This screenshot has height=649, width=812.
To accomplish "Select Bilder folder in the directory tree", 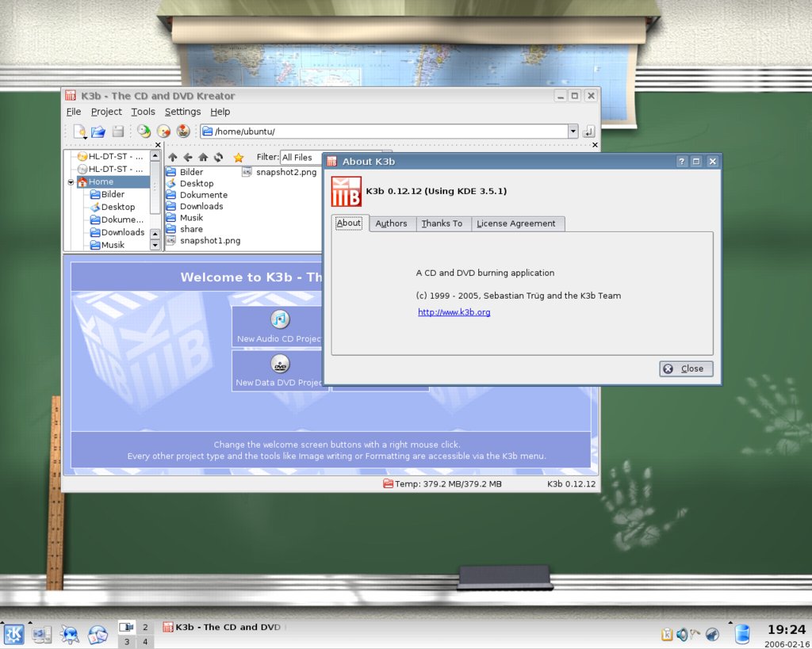I will click(x=107, y=195).
